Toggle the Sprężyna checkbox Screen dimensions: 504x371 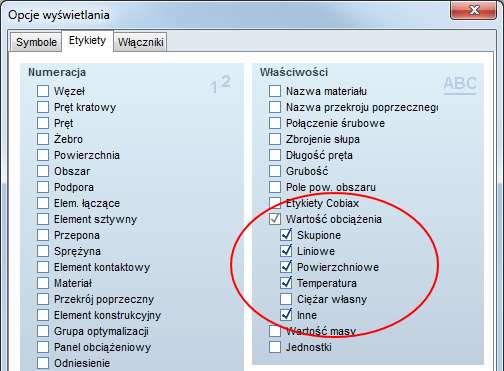click(x=43, y=251)
